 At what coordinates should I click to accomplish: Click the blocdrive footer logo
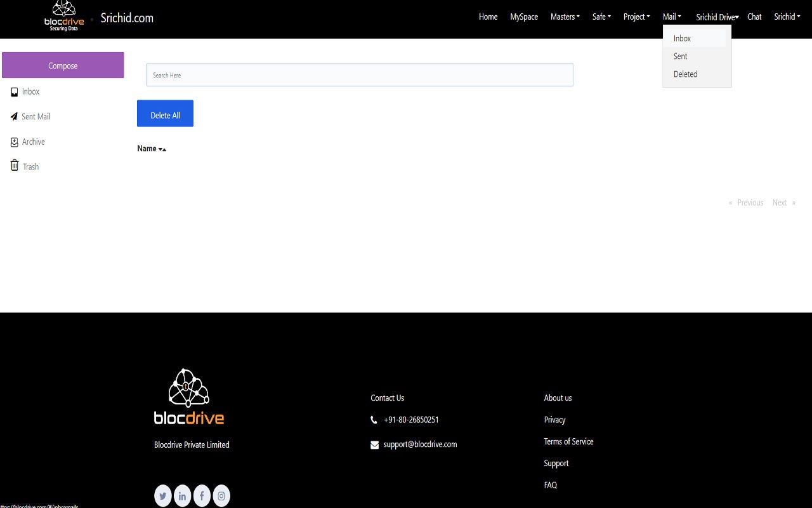click(x=189, y=396)
